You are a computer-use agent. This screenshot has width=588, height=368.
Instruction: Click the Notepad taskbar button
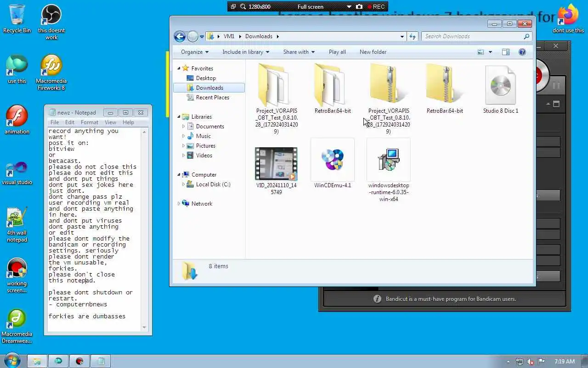[x=101, y=361]
